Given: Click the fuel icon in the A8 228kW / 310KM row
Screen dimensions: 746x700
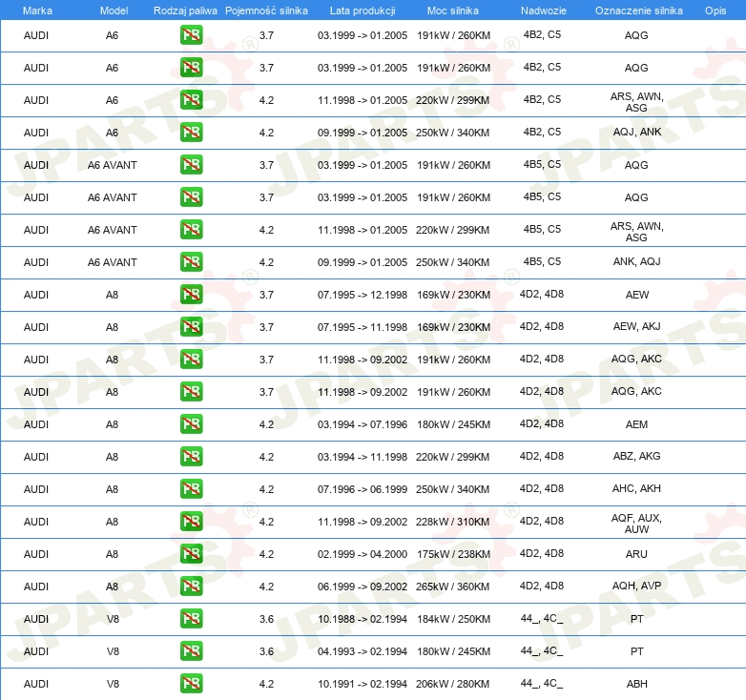Looking at the screenshot, I should [191, 522].
